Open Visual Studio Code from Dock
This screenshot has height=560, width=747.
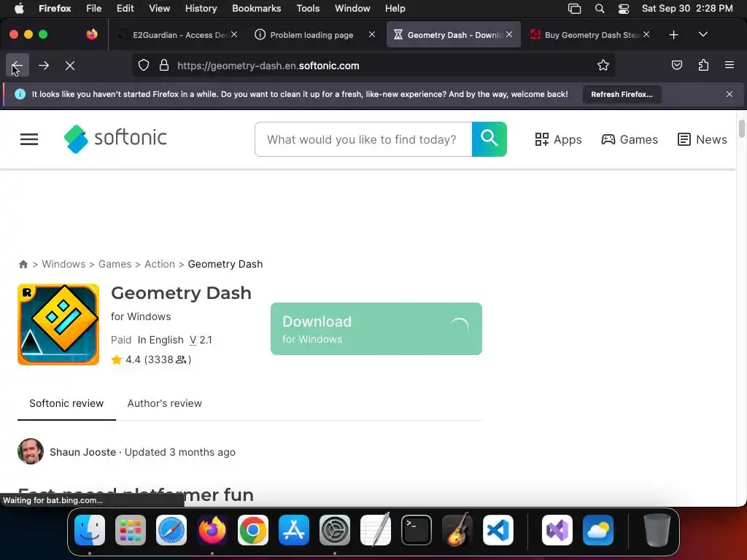[x=498, y=530]
